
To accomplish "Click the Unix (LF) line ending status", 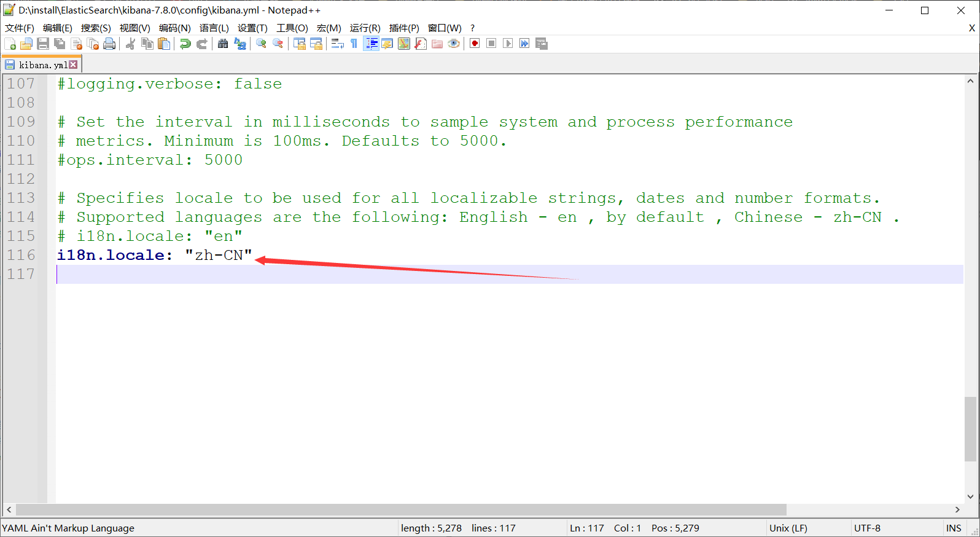I will (788, 528).
